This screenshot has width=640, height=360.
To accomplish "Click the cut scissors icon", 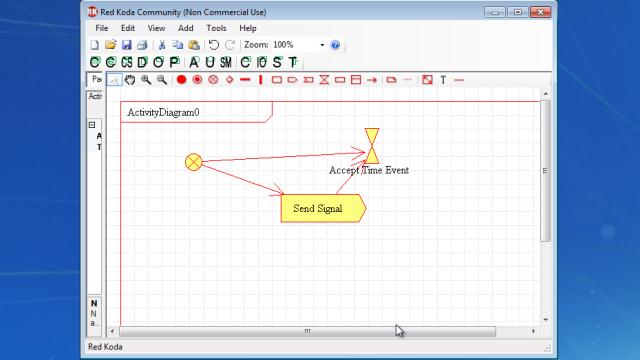I will click(162, 45).
